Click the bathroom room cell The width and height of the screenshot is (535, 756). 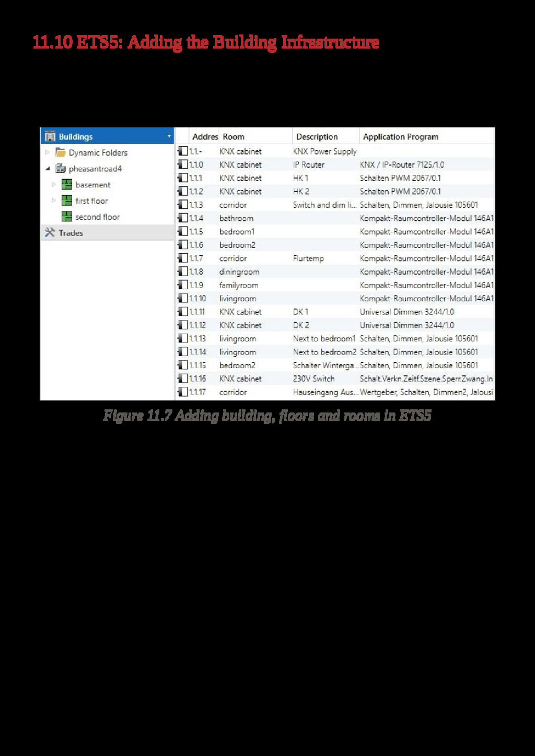236,218
